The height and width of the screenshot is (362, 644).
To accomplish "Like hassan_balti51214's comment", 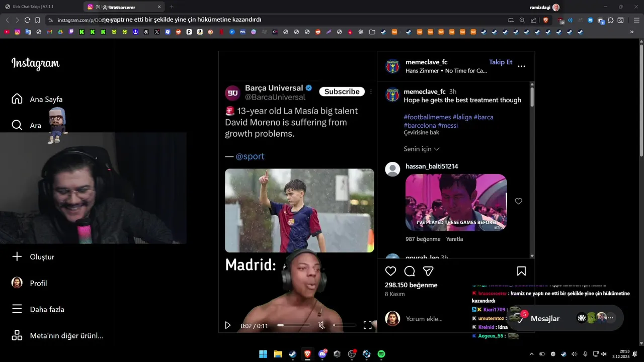I will point(518,201).
